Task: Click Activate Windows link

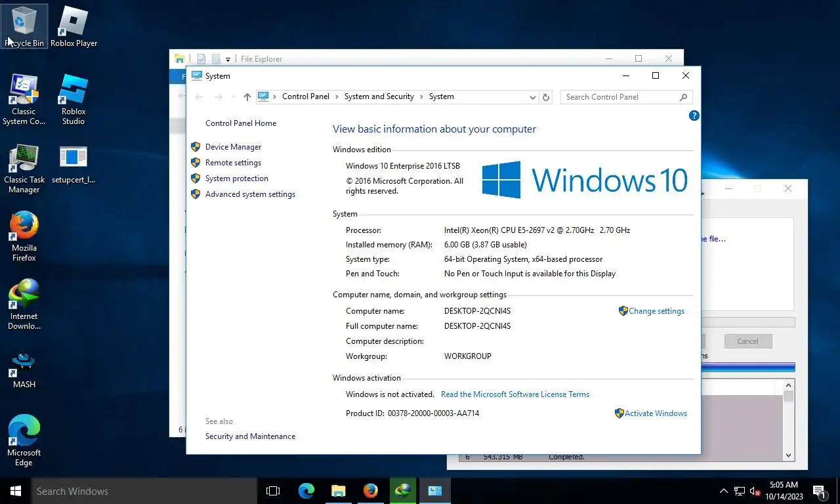Action: pos(656,413)
